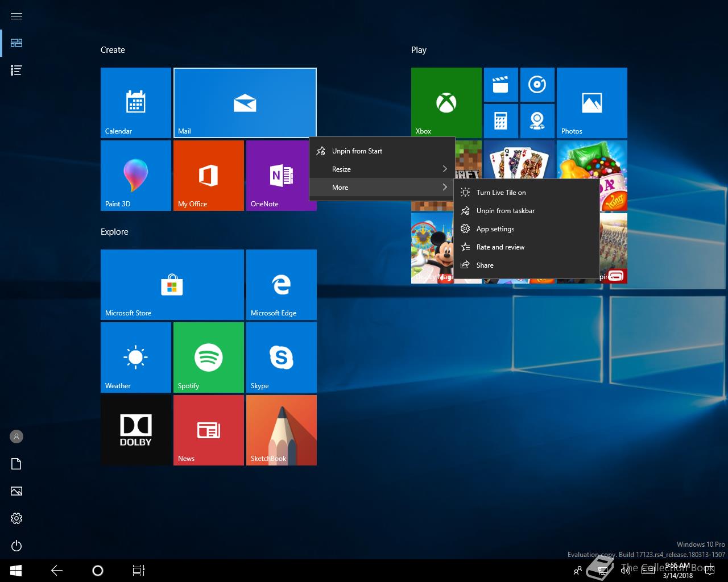Open the My Office tile
Screen dimensions: 728x582
[x=209, y=176]
